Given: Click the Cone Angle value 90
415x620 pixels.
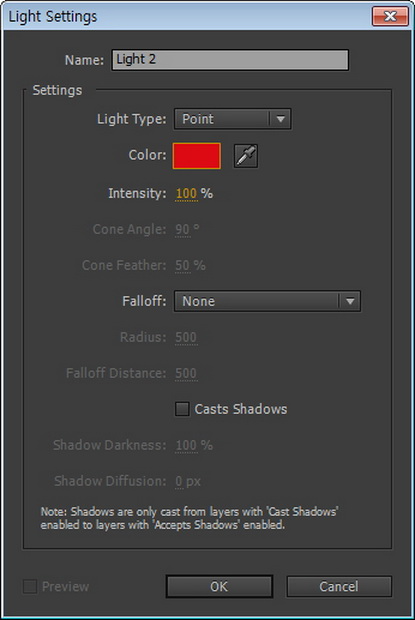Looking at the screenshot, I should coord(182,229).
